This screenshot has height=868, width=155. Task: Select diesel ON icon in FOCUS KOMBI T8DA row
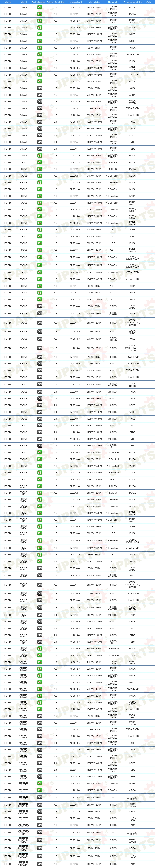point(40,642)
